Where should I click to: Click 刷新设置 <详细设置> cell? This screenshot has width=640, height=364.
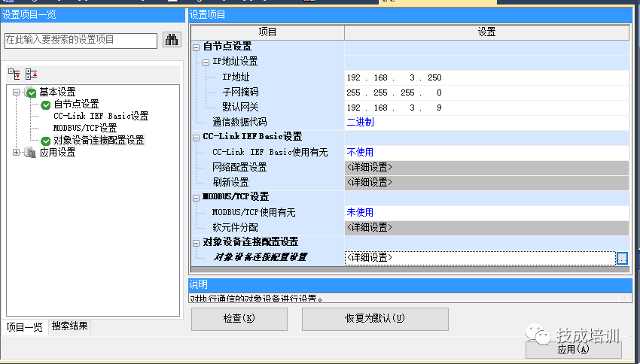[x=486, y=183]
